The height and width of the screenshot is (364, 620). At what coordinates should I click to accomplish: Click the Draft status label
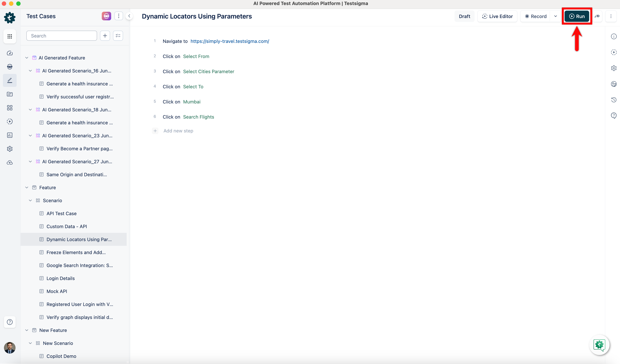[464, 16]
